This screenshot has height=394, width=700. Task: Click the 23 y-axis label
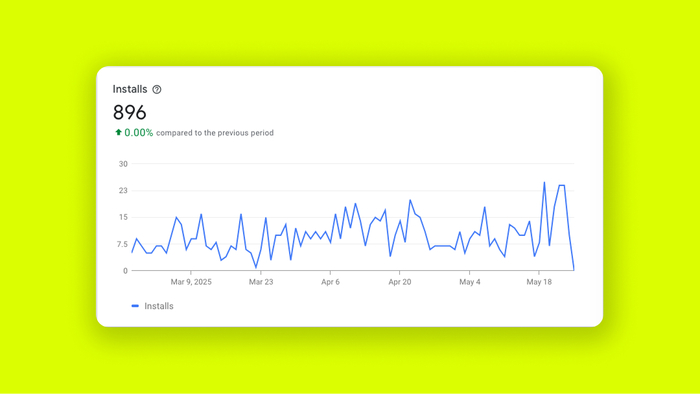click(x=123, y=191)
